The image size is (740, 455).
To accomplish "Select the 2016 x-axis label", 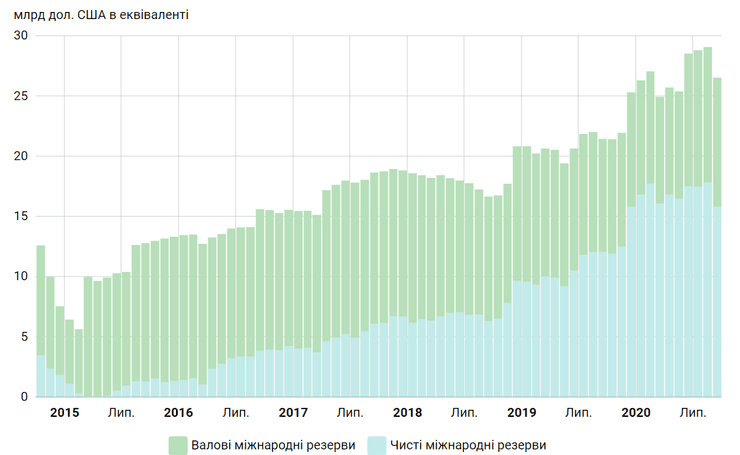I will (178, 412).
